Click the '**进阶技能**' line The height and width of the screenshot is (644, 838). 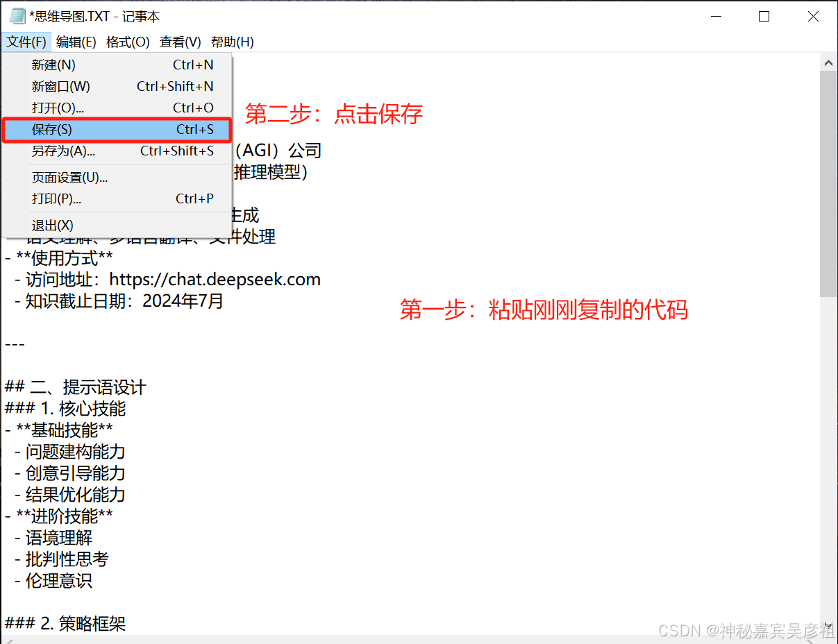[x=59, y=516]
